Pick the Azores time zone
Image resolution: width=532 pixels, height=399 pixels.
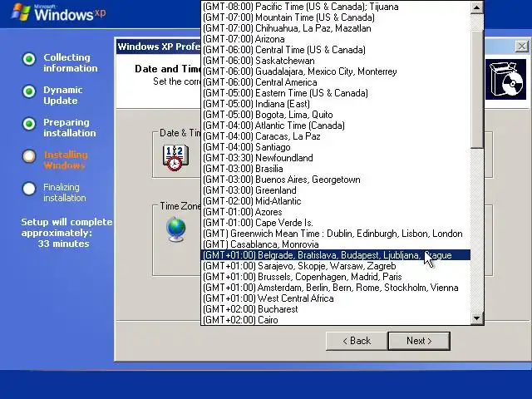(336, 212)
